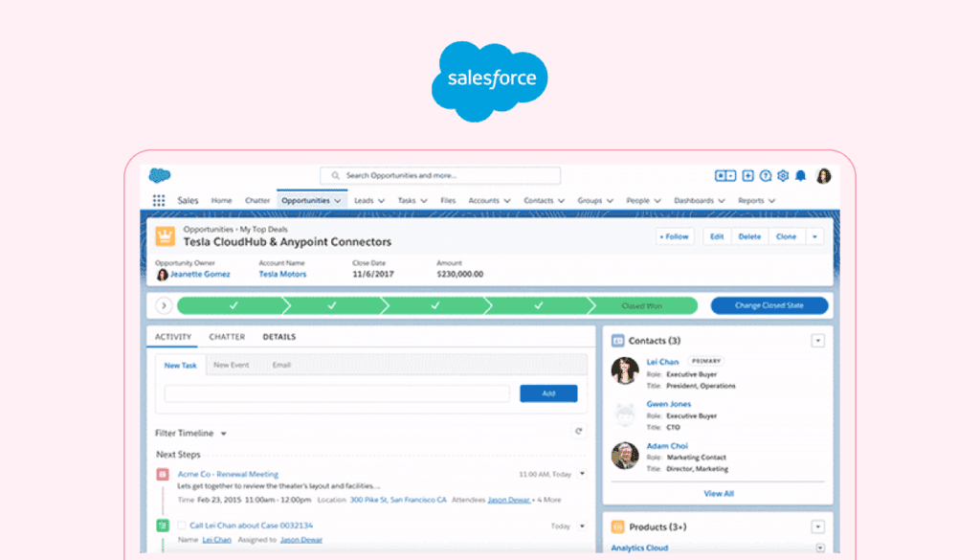This screenshot has height=560, width=980.
Task: Switch to the Details tab
Action: pyautogui.click(x=279, y=337)
